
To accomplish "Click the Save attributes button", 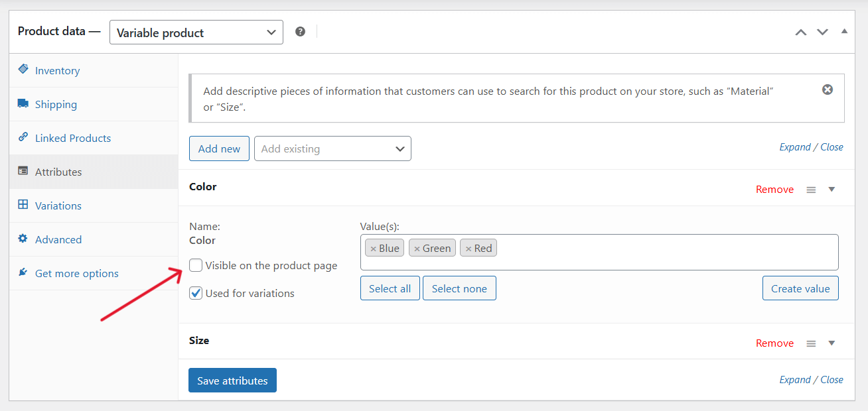I will [x=232, y=380].
